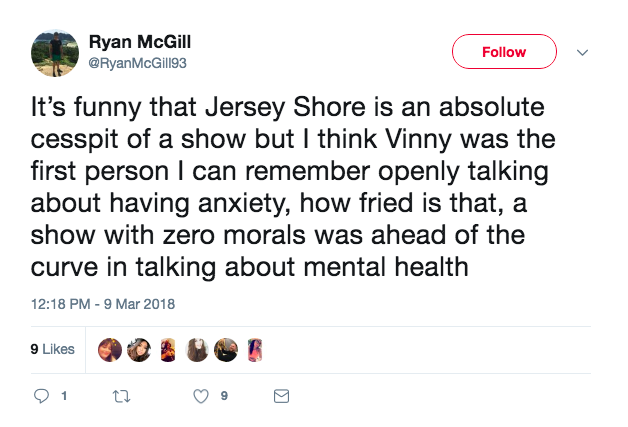Like the tweet with the heart icon
628x427 pixels.
(201, 396)
